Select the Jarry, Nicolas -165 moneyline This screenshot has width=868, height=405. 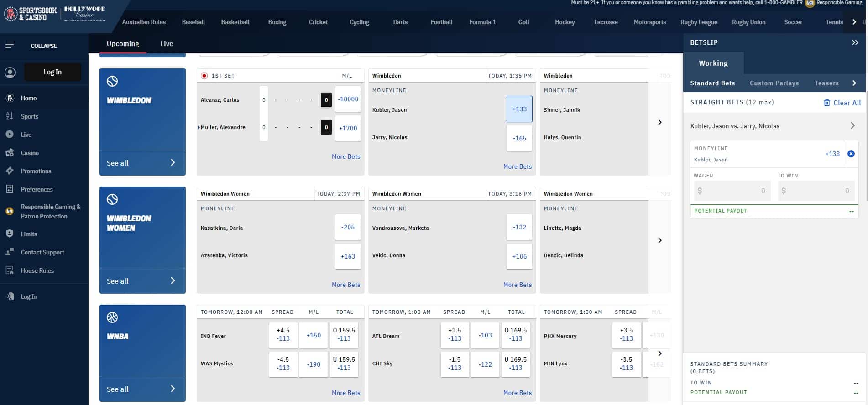pyautogui.click(x=519, y=138)
